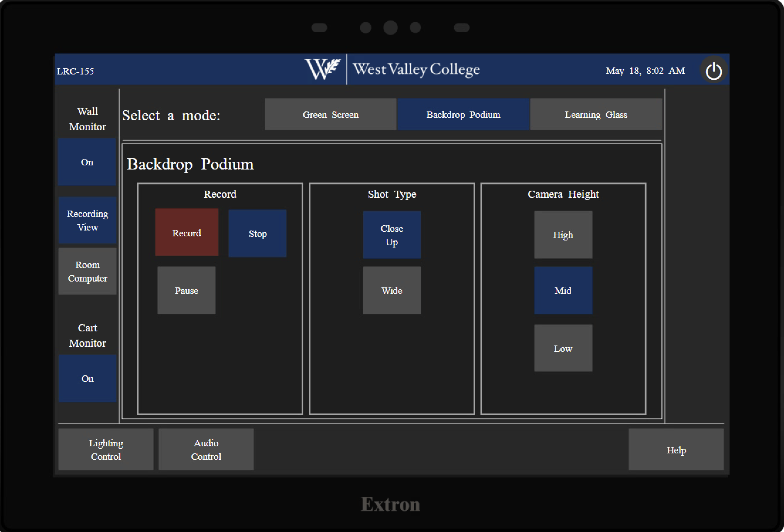
Task: Click the date and time display
Action: pos(645,71)
